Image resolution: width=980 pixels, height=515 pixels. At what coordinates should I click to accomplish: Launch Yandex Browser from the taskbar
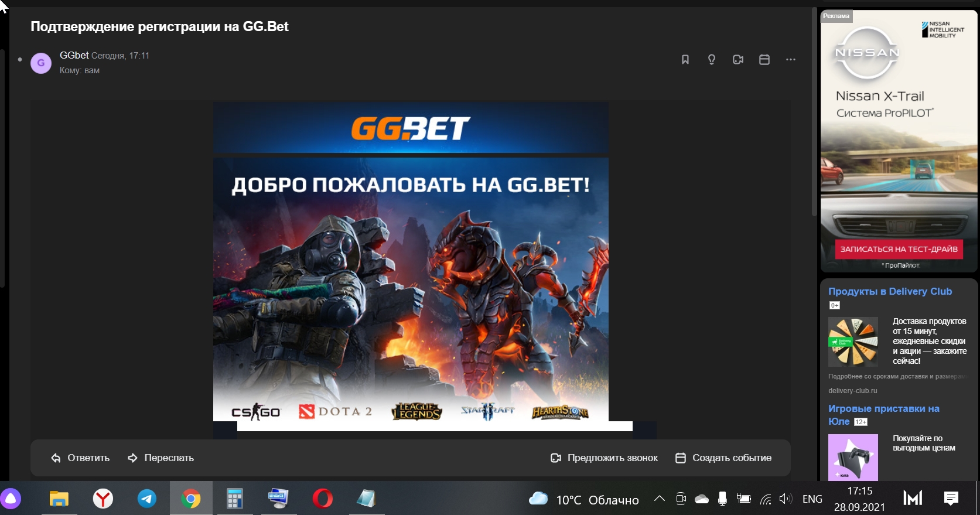(103, 499)
